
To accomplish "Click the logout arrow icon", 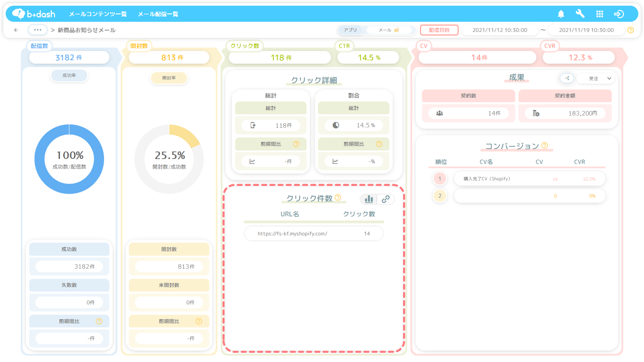I will pyautogui.click(x=619, y=14).
